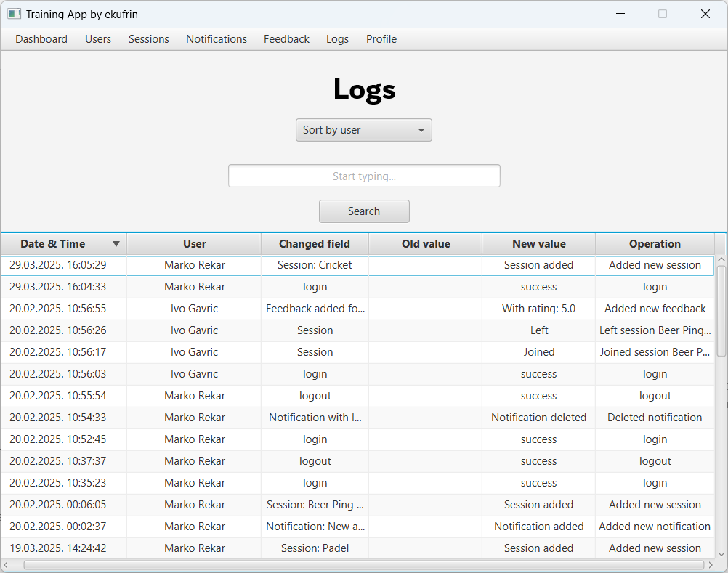
Task: Click the vertical scrollbar thumb
Action: 721,311
